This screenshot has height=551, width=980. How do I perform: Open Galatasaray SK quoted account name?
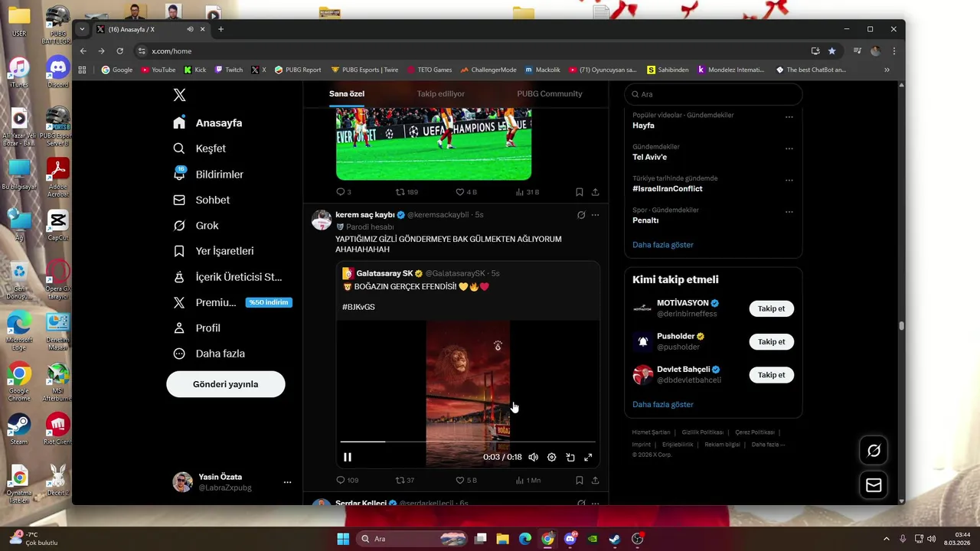click(x=384, y=273)
